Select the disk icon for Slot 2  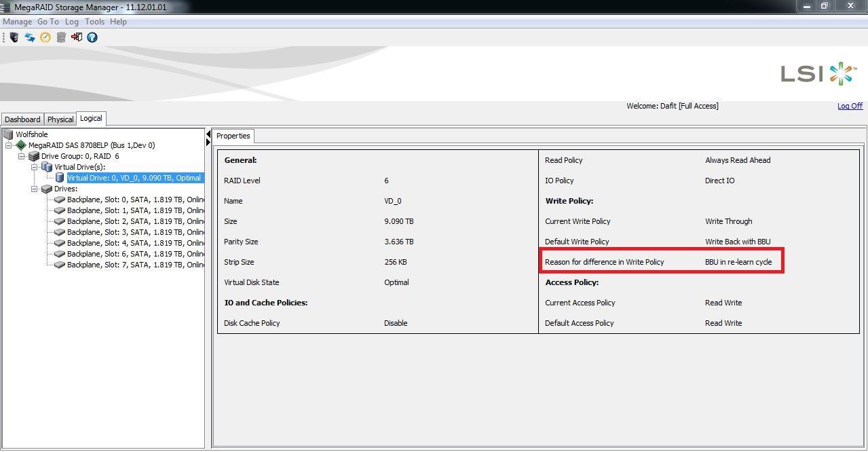coord(60,221)
